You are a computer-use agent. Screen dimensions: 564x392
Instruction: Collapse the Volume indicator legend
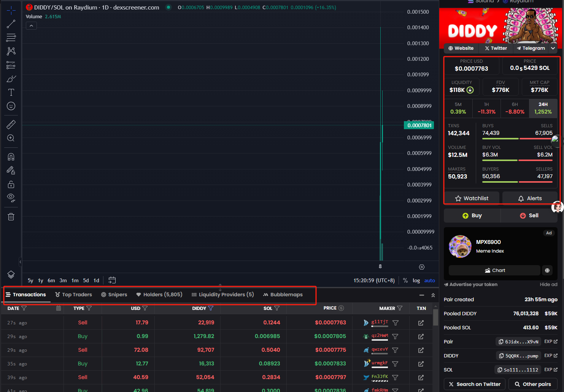point(31,26)
